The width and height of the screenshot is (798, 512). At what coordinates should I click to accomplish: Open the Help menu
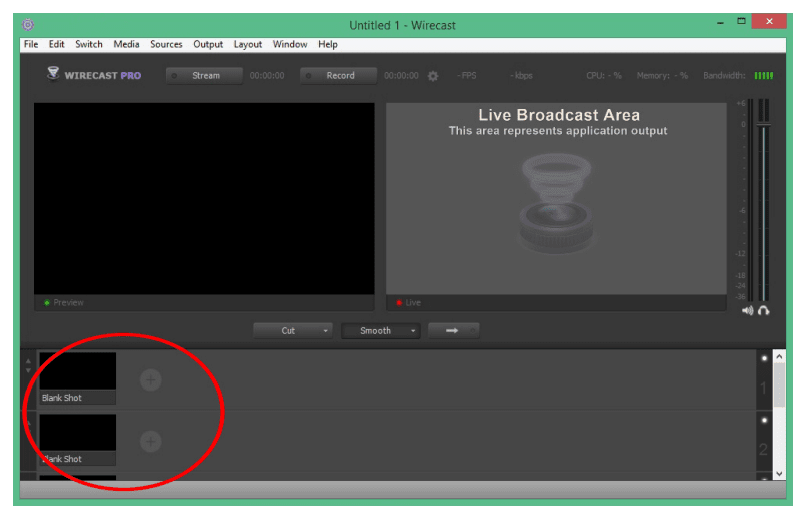pos(328,44)
